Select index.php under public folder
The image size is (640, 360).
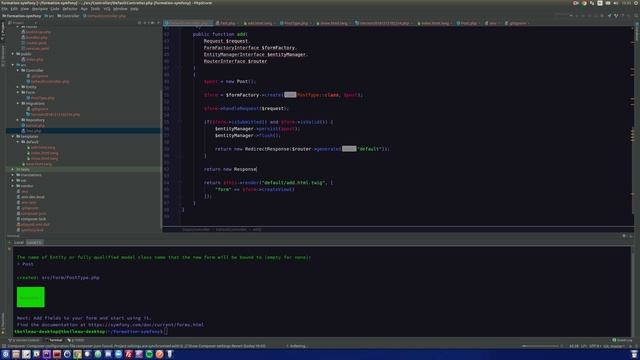[x=32, y=60]
